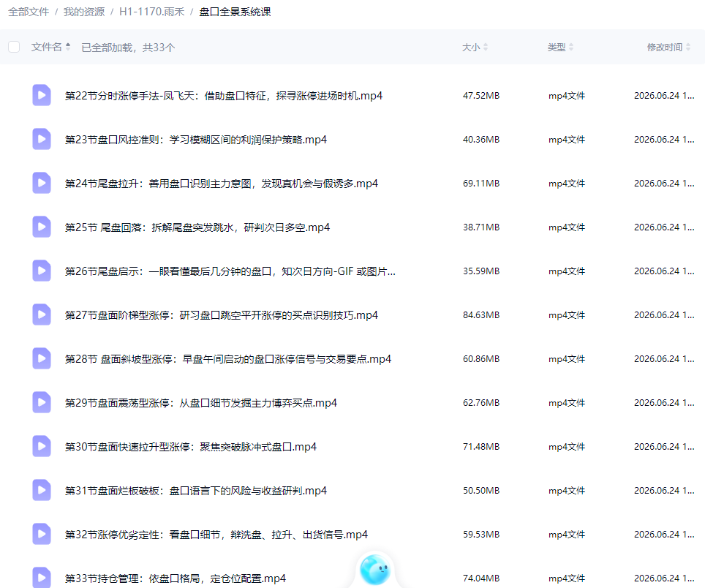Open 第31节盘面烂板破板 mp4 file

pyautogui.click(x=195, y=491)
